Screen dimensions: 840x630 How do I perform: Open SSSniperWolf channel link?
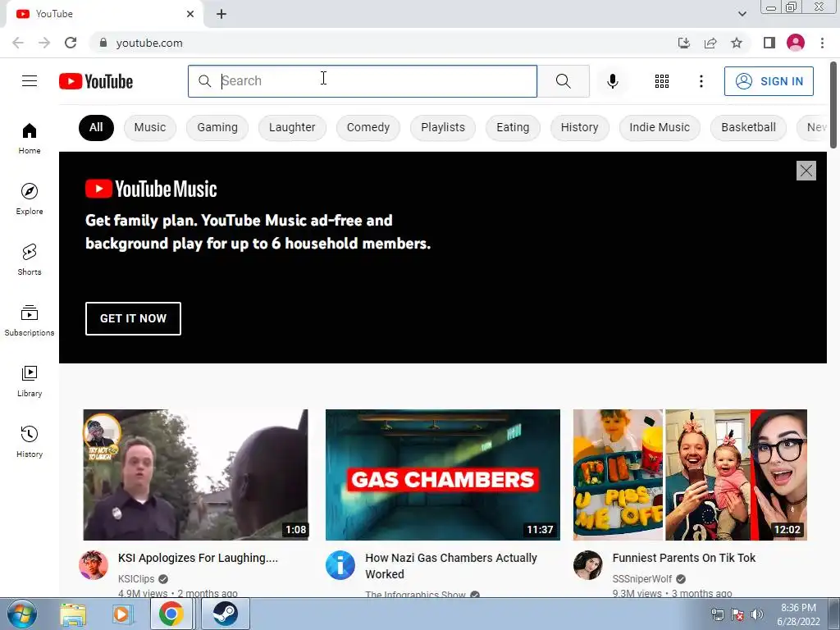(x=641, y=578)
